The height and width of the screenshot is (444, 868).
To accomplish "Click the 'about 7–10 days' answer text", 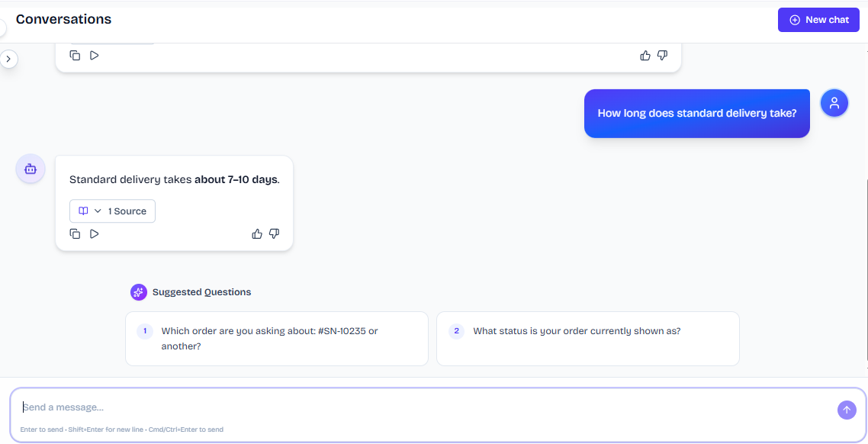I will click(x=236, y=180).
